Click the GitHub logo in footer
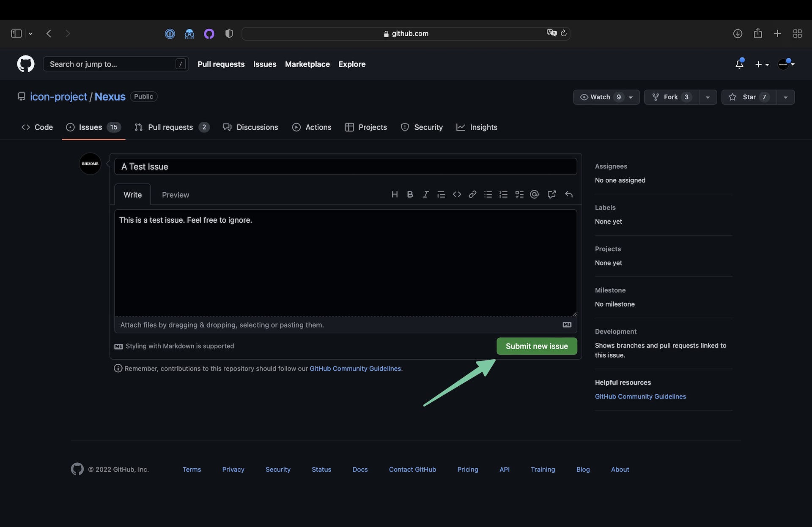 (x=77, y=469)
